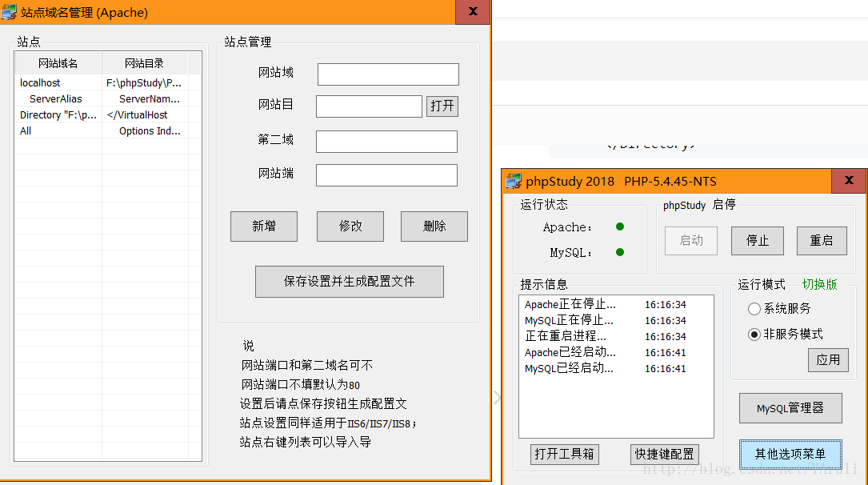This screenshot has width=868, height=485.
Task: Select the Directory "F:\p... row
Action: coord(108,114)
